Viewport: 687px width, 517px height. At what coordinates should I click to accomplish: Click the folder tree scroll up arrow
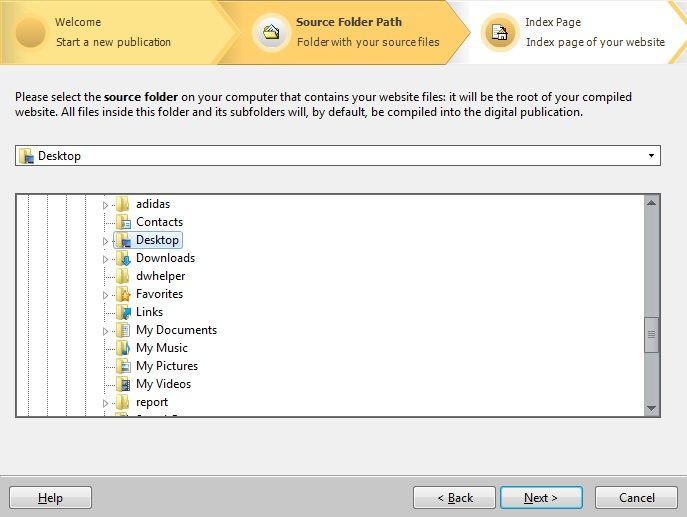tap(651, 203)
